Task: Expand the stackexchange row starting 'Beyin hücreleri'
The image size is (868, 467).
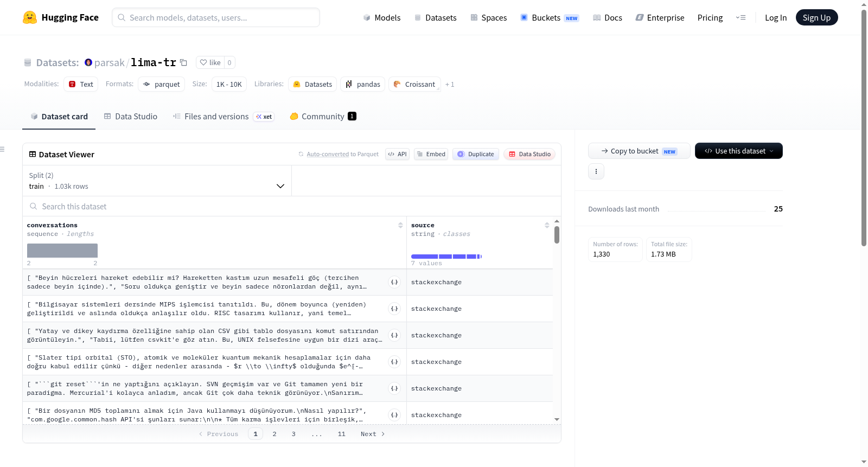Action: coord(394,282)
